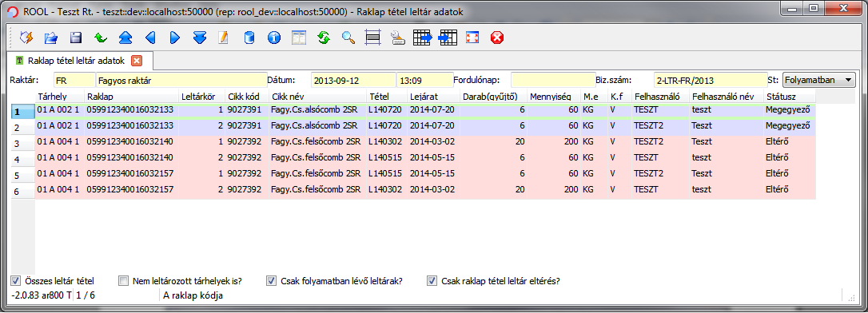
Task: Go to next record with right arrow
Action: 175,38
